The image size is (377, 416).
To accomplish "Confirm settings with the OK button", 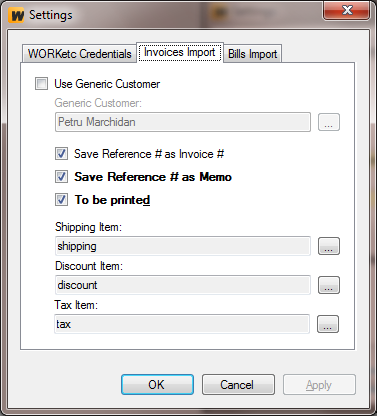I will coord(157,385).
